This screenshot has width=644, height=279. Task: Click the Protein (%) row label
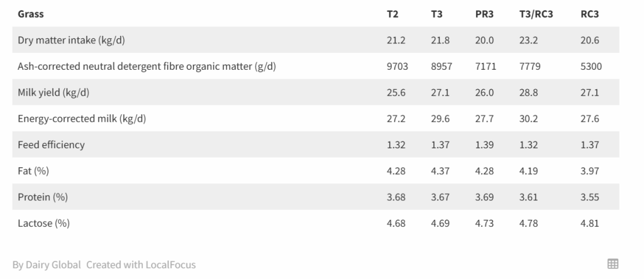point(43,197)
